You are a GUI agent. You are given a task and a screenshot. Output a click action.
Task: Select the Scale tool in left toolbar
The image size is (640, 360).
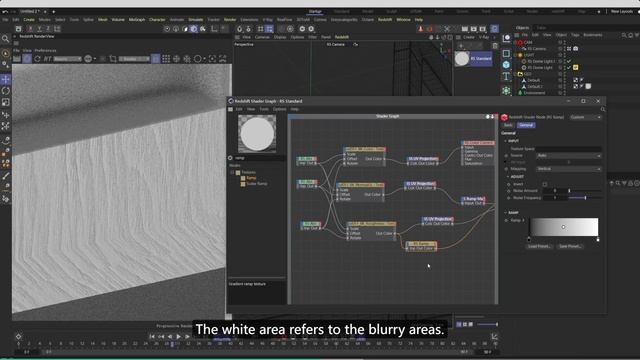(6, 102)
